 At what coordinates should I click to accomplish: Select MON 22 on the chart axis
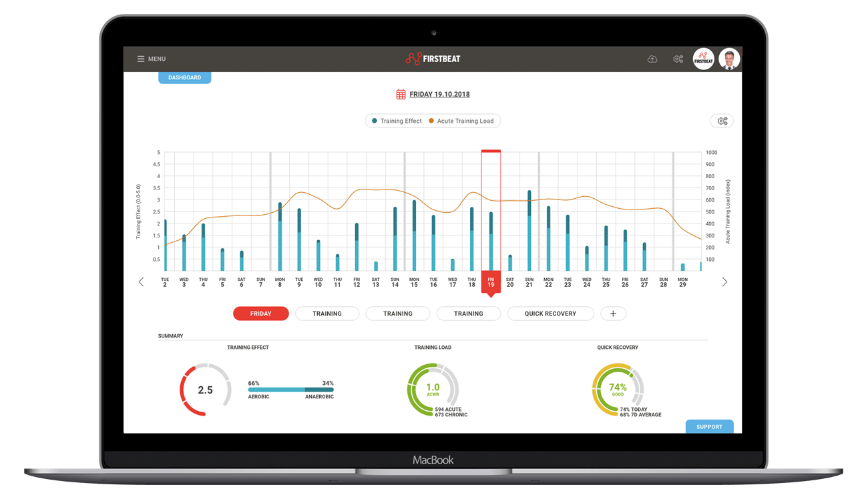pos(548,282)
